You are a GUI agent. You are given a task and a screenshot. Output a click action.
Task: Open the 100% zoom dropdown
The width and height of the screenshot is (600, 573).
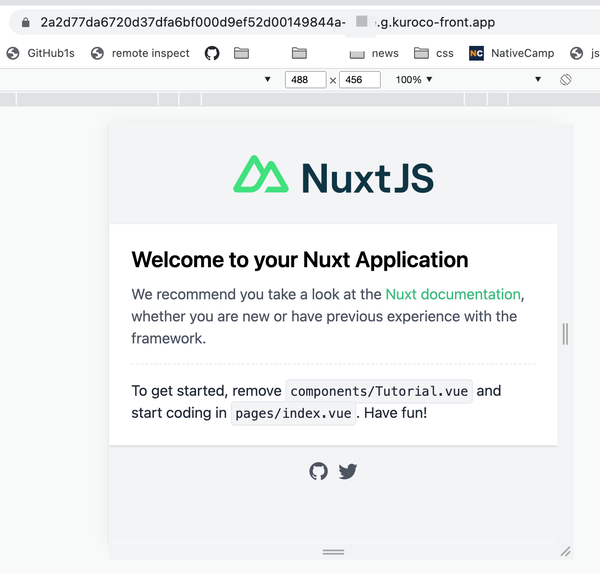coord(414,80)
